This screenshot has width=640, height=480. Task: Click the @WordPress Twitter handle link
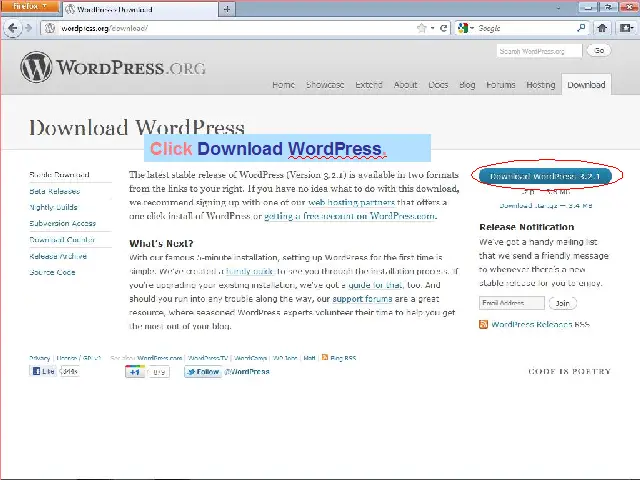[x=247, y=372]
